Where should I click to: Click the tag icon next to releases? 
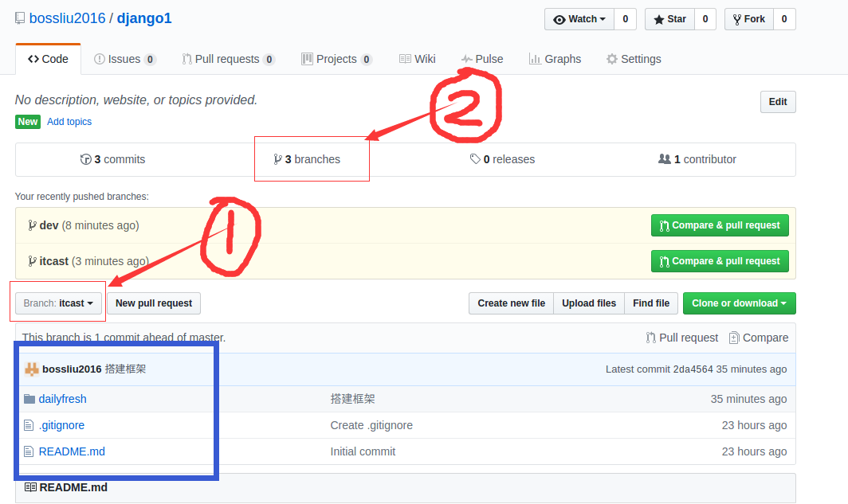click(x=475, y=159)
